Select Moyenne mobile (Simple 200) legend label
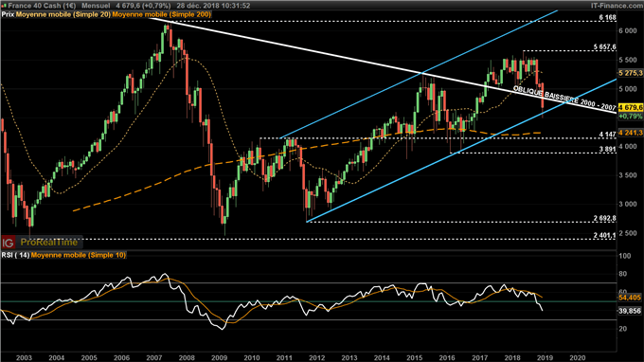644x362 pixels. pos(162,14)
